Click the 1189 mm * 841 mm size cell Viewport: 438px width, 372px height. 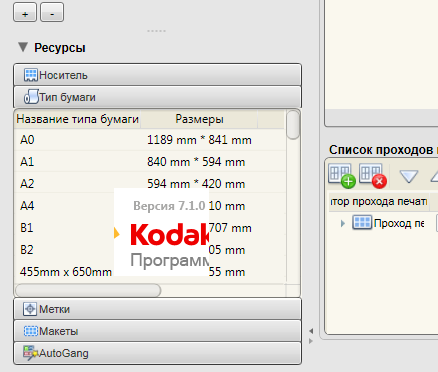199,140
